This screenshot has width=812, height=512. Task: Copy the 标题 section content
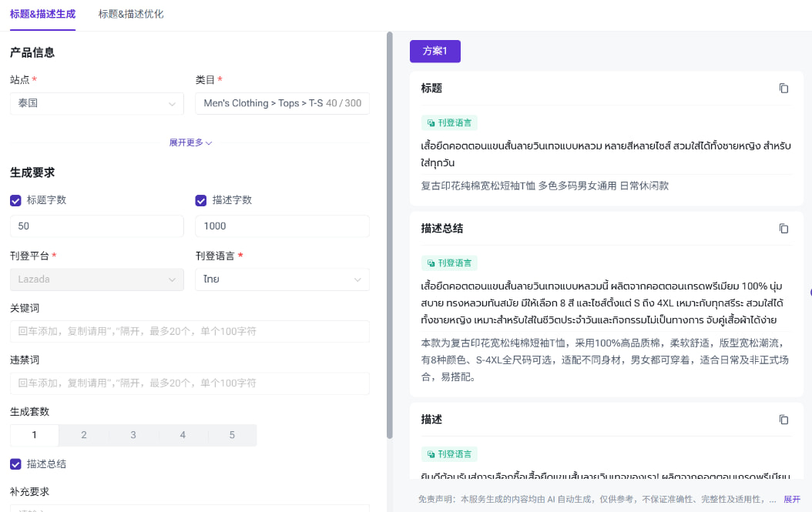click(x=783, y=89)
